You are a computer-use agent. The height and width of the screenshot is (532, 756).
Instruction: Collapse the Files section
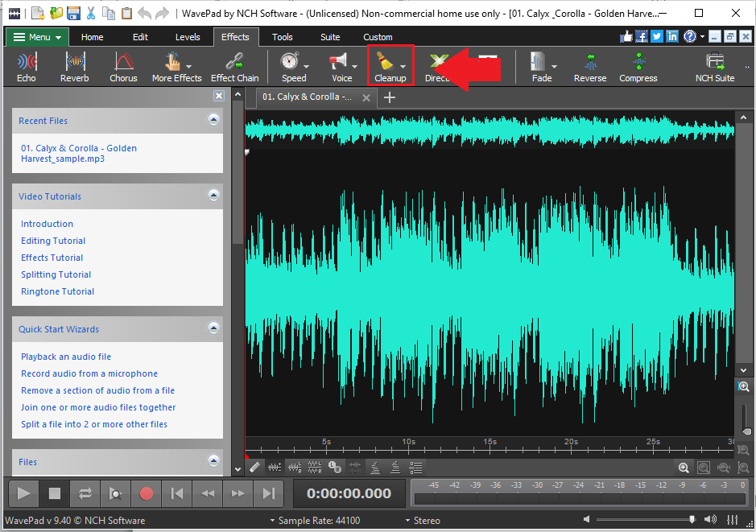pyautogui.click(x=213, y=460)
